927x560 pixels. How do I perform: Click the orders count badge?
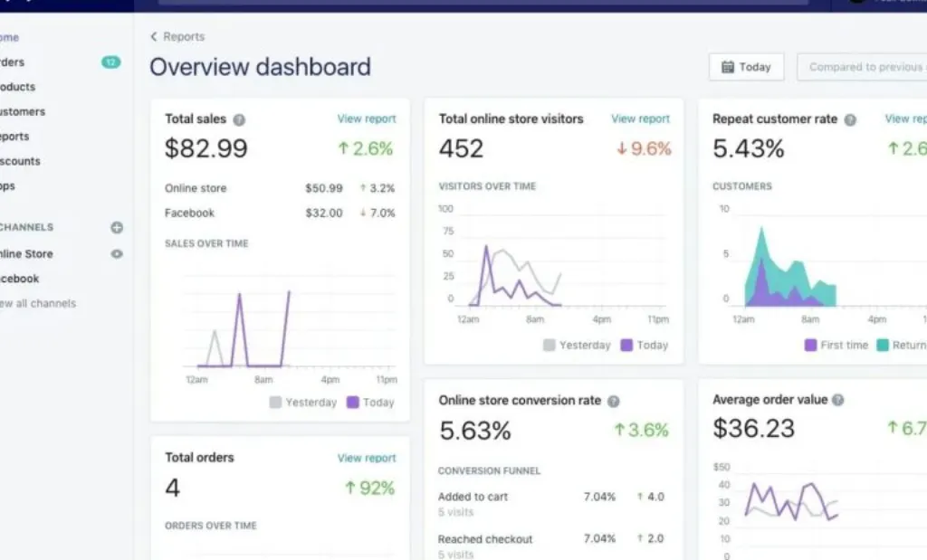pyautogui.click(x=110, y=62)
